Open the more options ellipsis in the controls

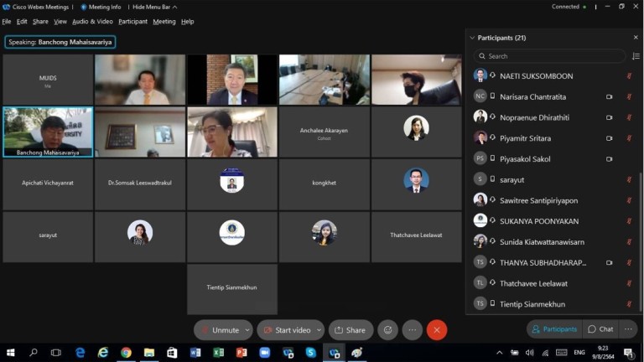[x=412, y=330]
